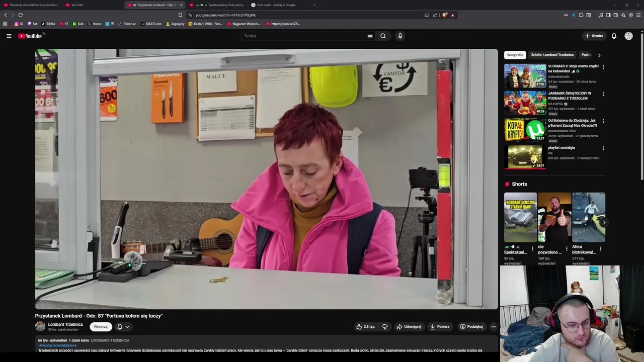Open the extensions puzzle icon

point(581,15)
